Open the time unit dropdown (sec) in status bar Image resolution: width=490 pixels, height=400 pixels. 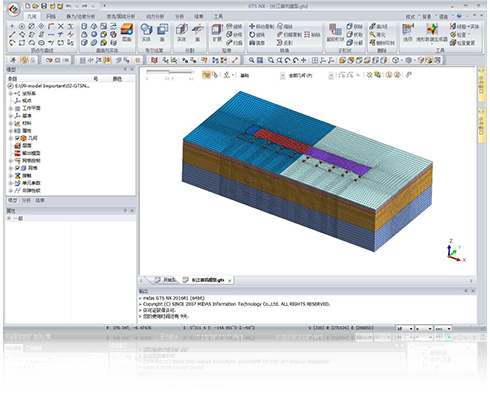tap(443, 329)
